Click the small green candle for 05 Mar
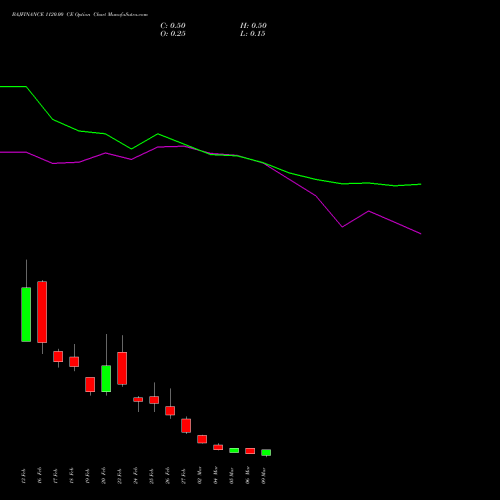This screenshot has height=500, width=500. click(x=234, y=450)
